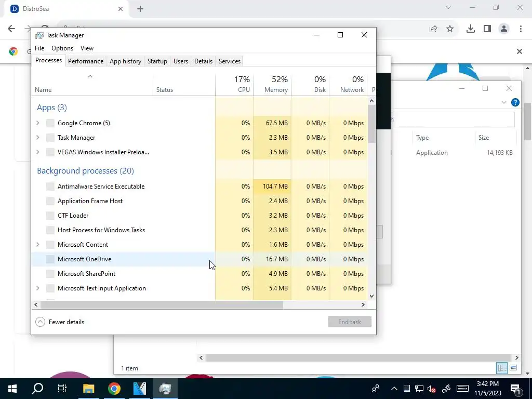Open the People tray icon

pos(375,389)
